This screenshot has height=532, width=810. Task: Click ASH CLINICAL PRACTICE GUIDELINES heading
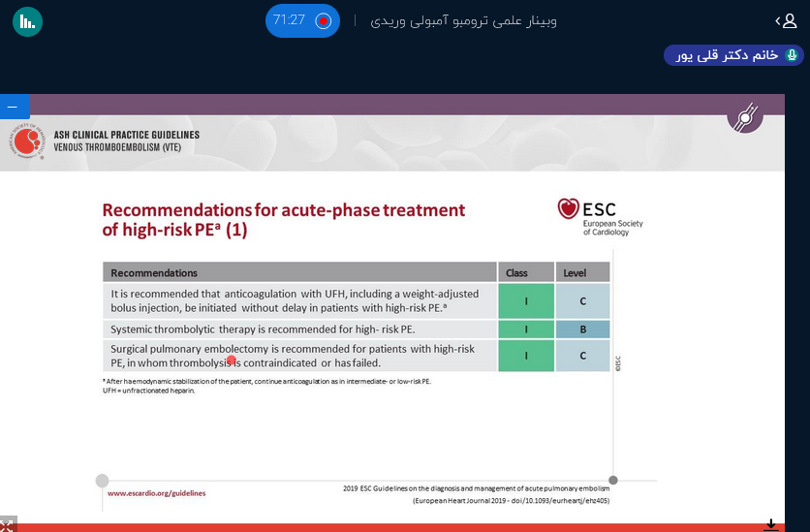127,135
